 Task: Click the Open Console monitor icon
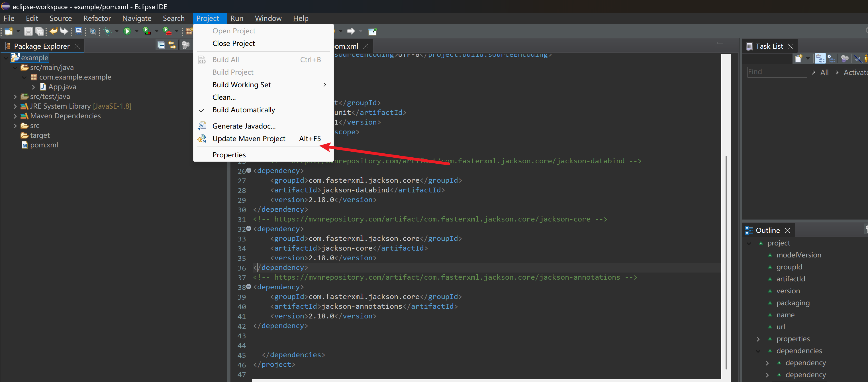pyautogui.click(x=79, y=31)
